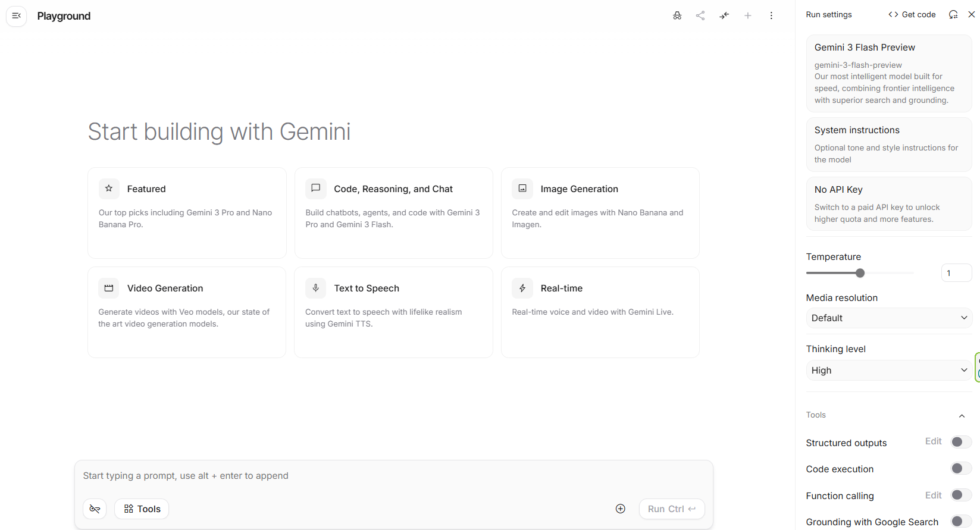Image resolution: width=980 pixels, height=530 pixels.
Task: Click the compare mode arrows icon
Action: click(x=724, y=16)
